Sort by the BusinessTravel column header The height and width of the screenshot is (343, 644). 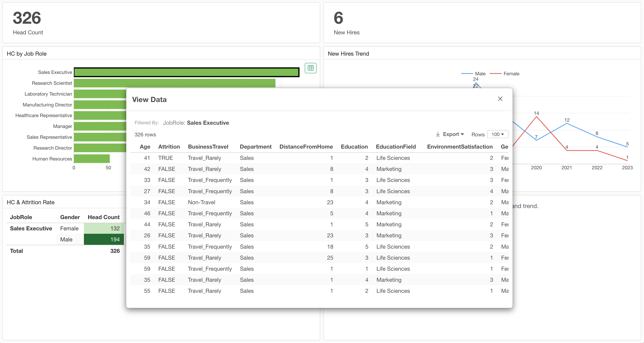[208, 147]
